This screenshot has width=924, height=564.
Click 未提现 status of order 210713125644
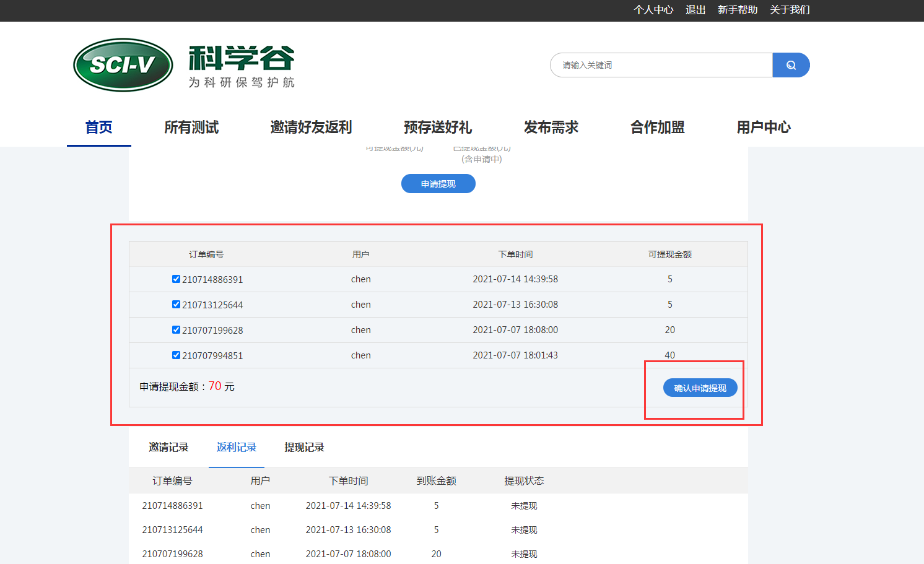(x=524, y=530)
